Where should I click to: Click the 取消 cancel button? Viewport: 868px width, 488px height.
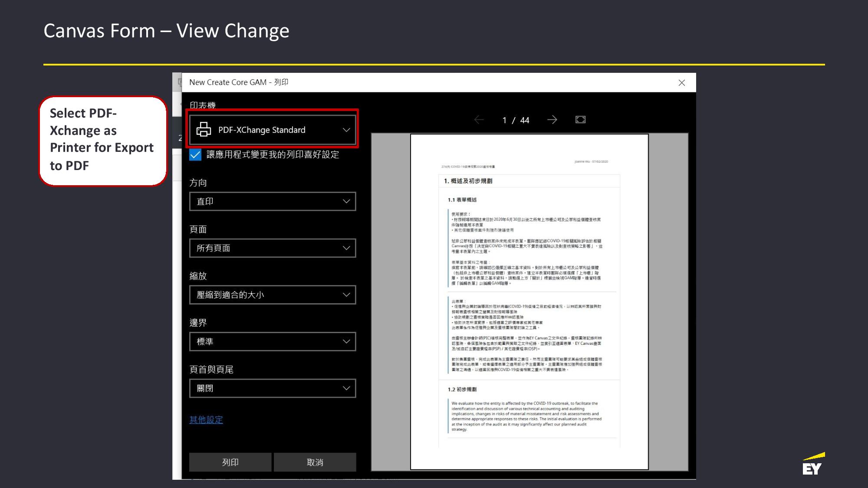(x=315, y=462)
